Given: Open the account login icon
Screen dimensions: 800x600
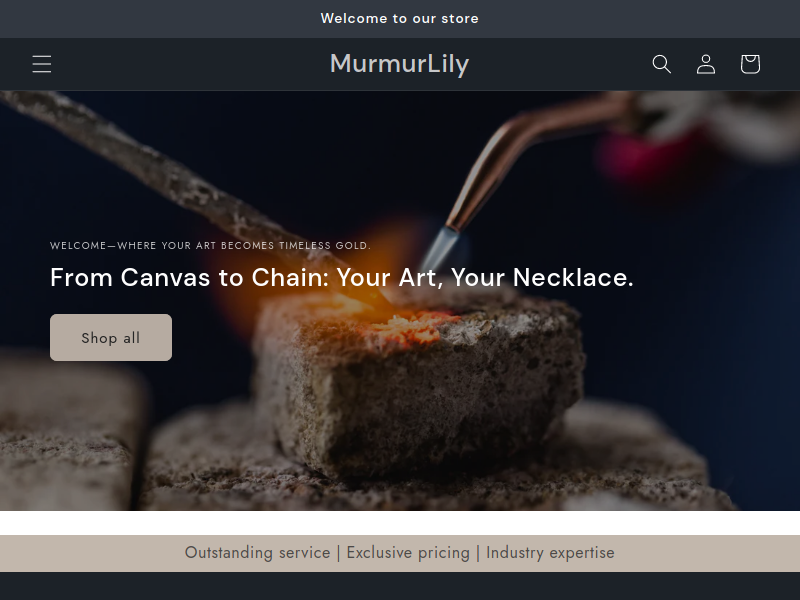Looking at the screenshot, I should click(706, 64).
